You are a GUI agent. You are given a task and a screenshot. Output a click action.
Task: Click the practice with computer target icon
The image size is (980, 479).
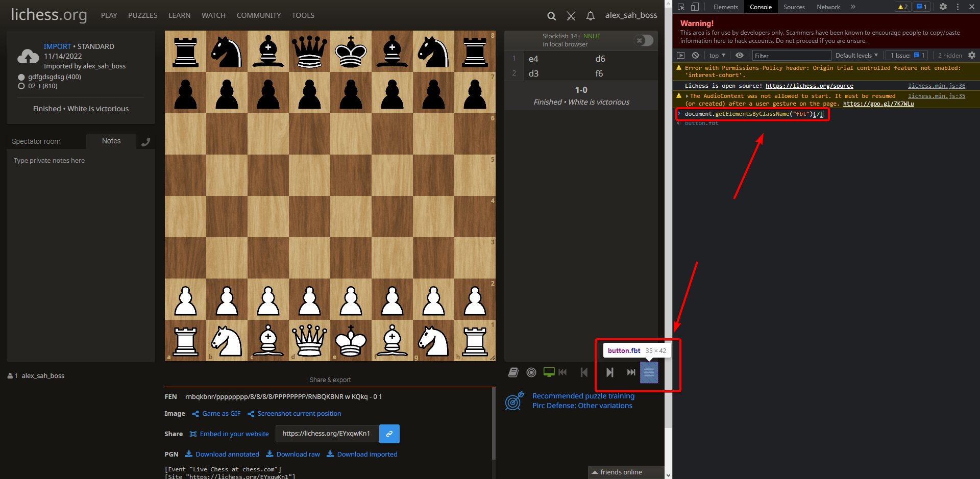point(531,372)
